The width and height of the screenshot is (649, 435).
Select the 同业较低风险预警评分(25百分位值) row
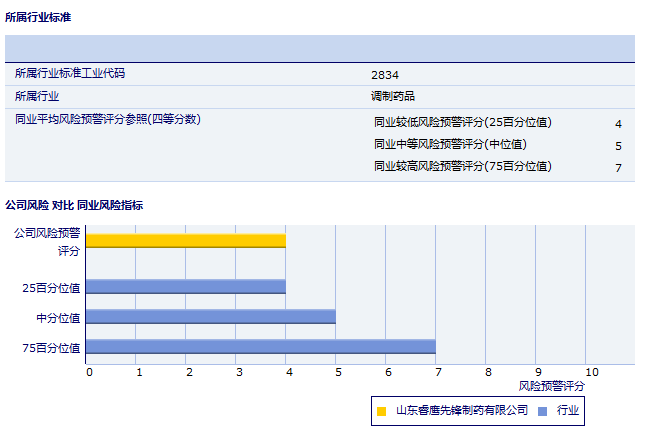point(462,123)
